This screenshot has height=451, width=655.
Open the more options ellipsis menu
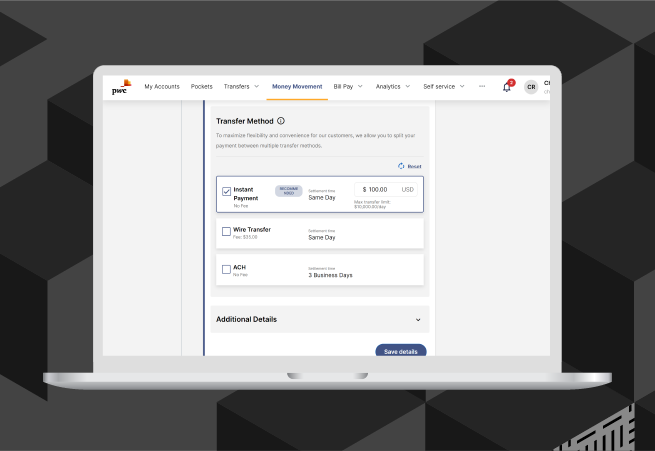click(482, 86)
